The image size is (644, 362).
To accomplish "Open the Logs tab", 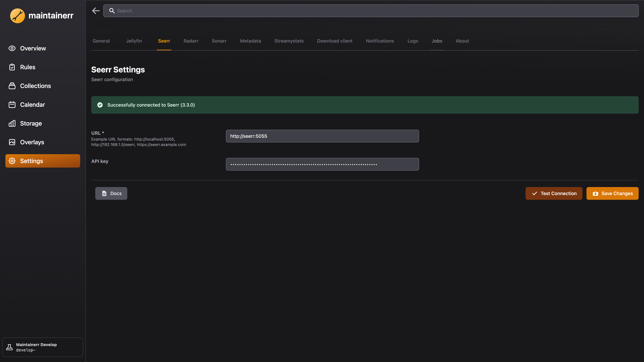I will (x=413, y=41).
